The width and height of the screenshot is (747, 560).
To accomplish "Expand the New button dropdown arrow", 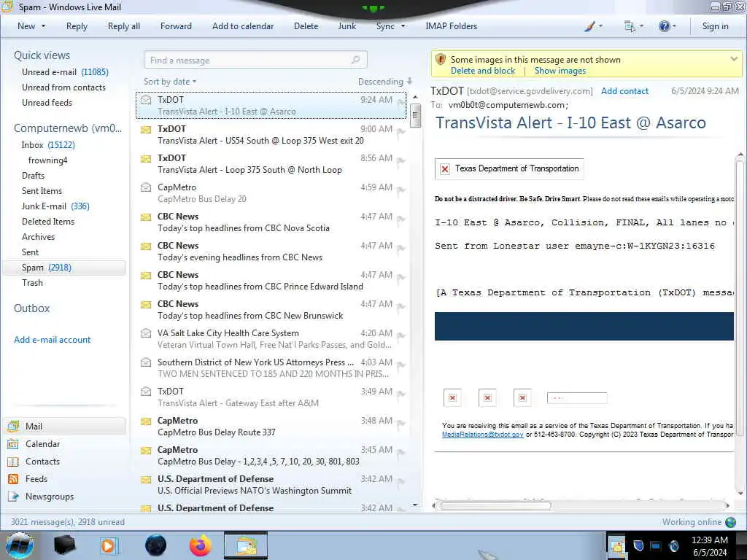I will tap(43, 26).
